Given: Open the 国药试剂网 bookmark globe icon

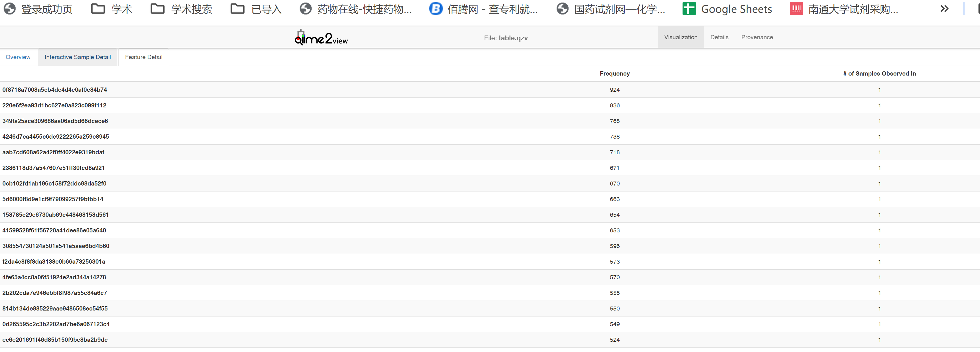Looking at the screenshot, I should [x=562, y=9].
